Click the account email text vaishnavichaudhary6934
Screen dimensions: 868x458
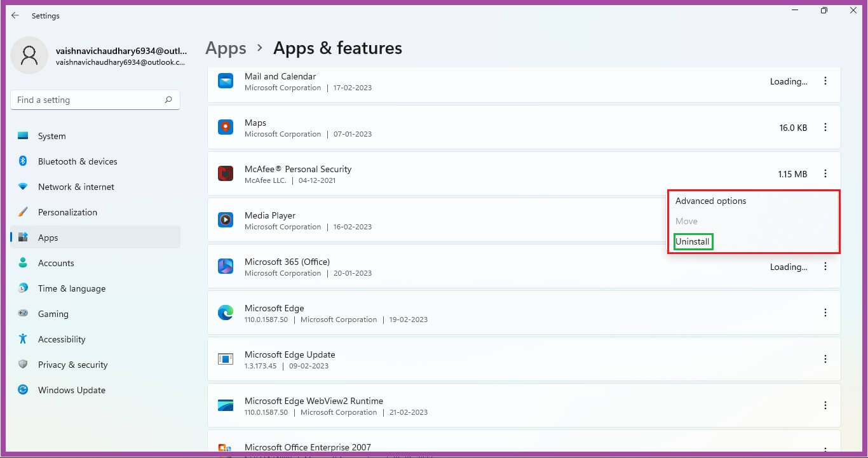[x=121, y=50]
